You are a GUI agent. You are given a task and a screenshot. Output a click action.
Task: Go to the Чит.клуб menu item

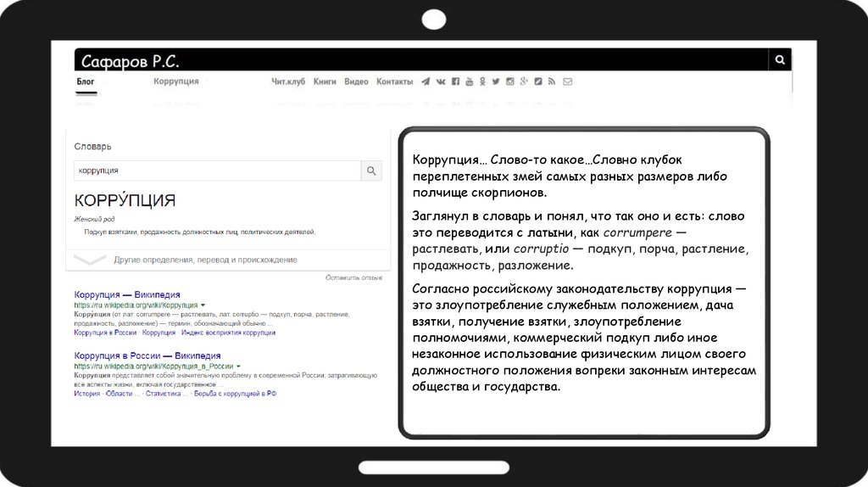[288, 81]
